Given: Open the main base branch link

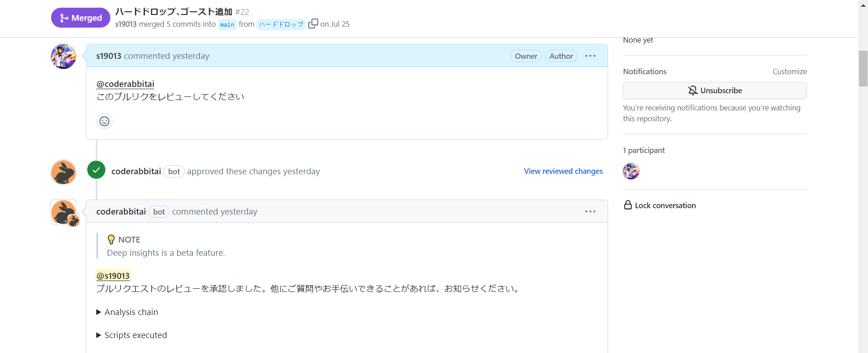Looking at the screenshot, I should tap(227, 24).
